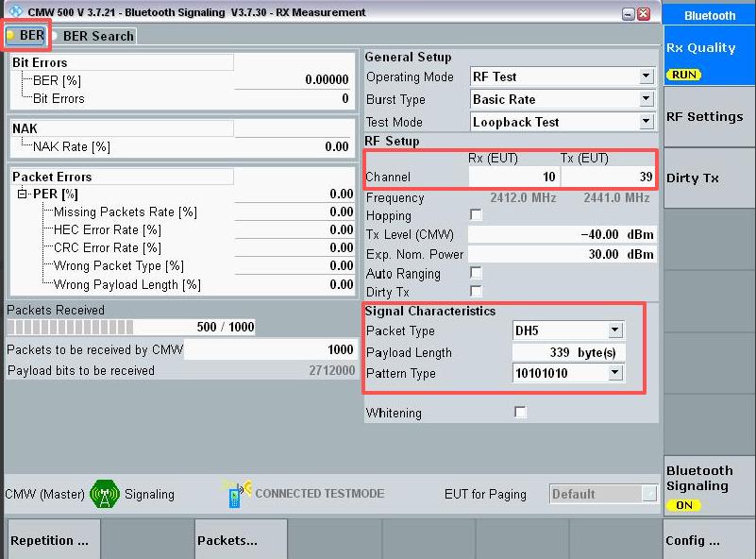Select the BER [%] tree row
The height and width of the screenshot is (559, 756).
coord(182,80)
